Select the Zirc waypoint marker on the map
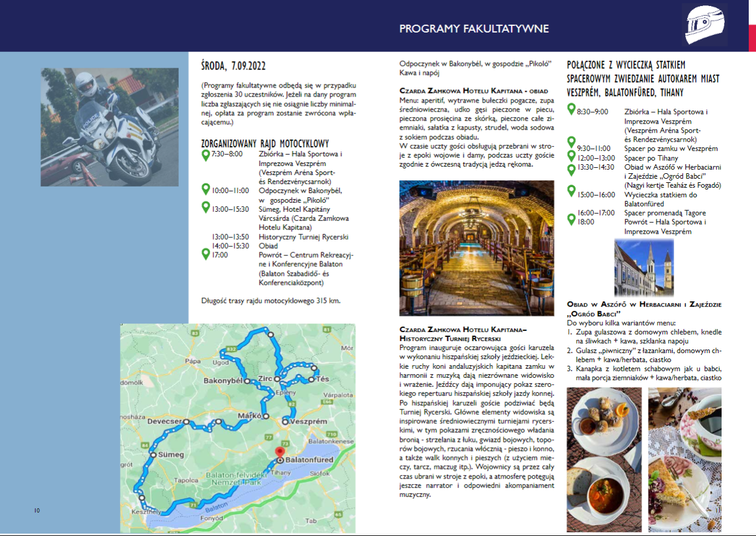756x536 pixels. click(x=277, y=379)
